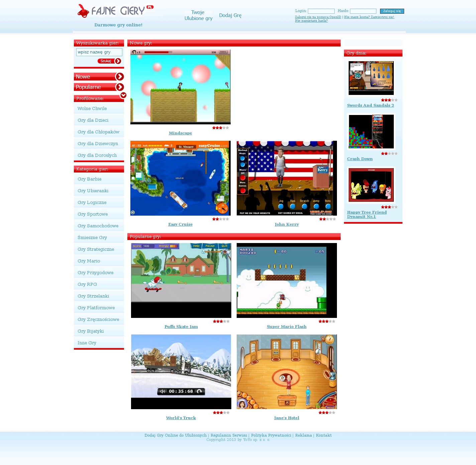Open the Gry Zręcznościowe category
The height and width of the screenshot is (465, 476).
(x=99, y=320)
